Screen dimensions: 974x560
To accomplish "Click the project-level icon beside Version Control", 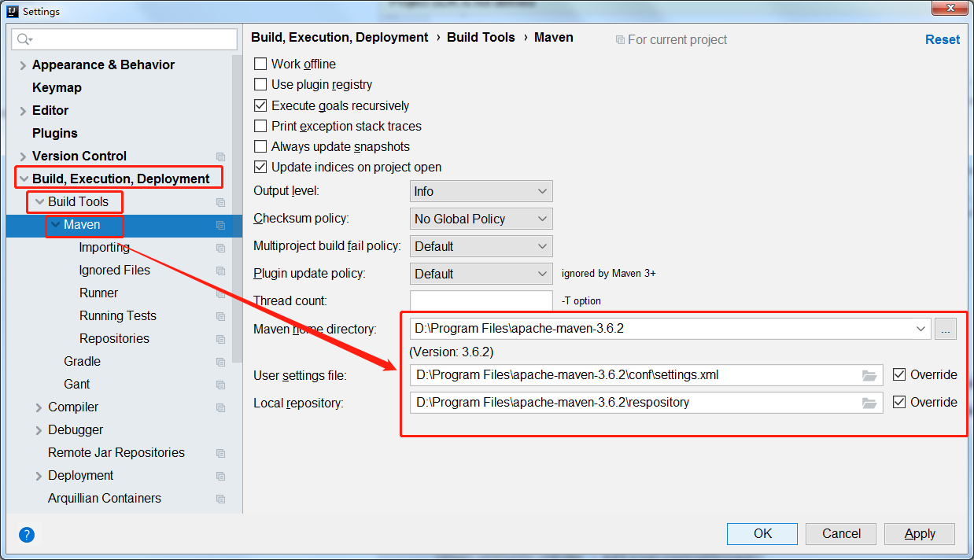I will 220,157.
